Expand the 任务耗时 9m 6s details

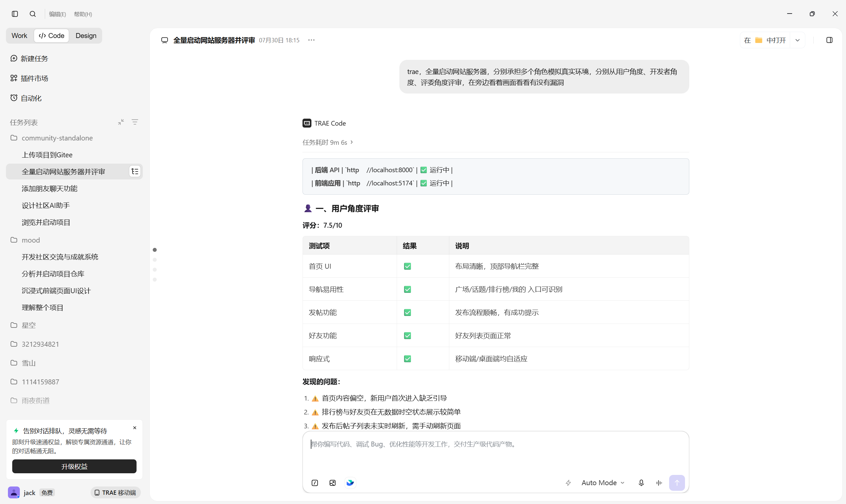coord(328,143)
